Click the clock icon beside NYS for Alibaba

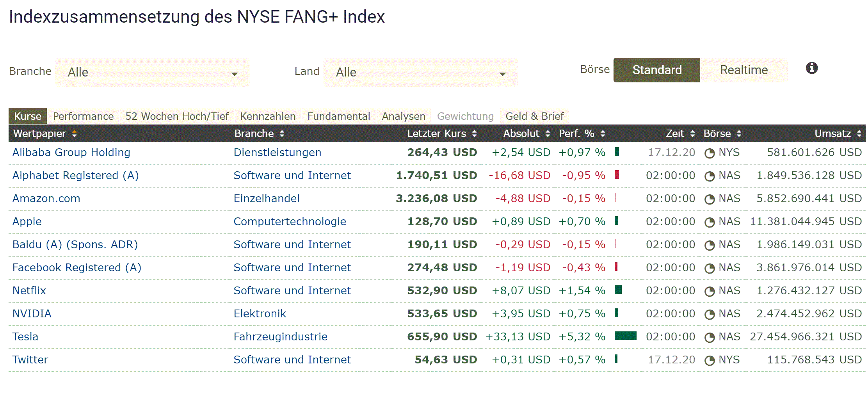[x=709, y=153]
